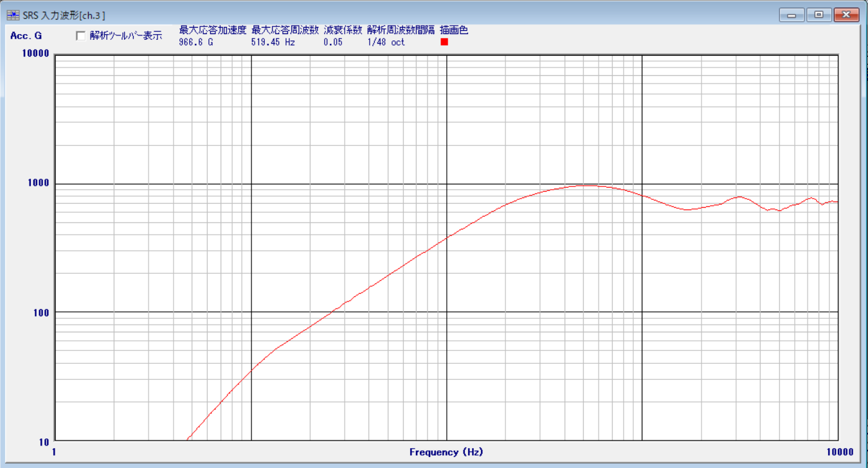Minimize the SRS 入力波形 window
Viewport: 868px width, 468px height.
(792, 14)
